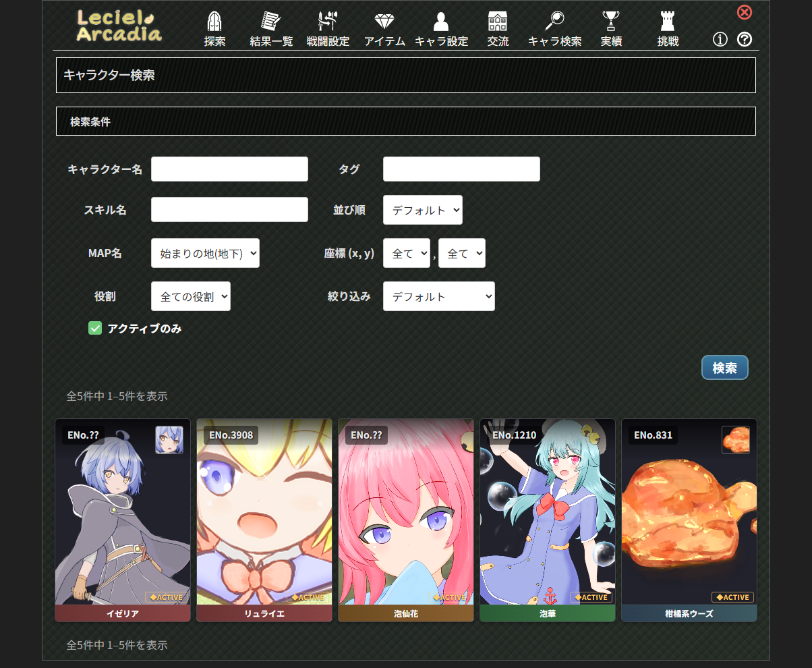Open the MAP名 dropdown
This screenshot has width=812, height=668.
pyautogui.click(x=205, y=253)
